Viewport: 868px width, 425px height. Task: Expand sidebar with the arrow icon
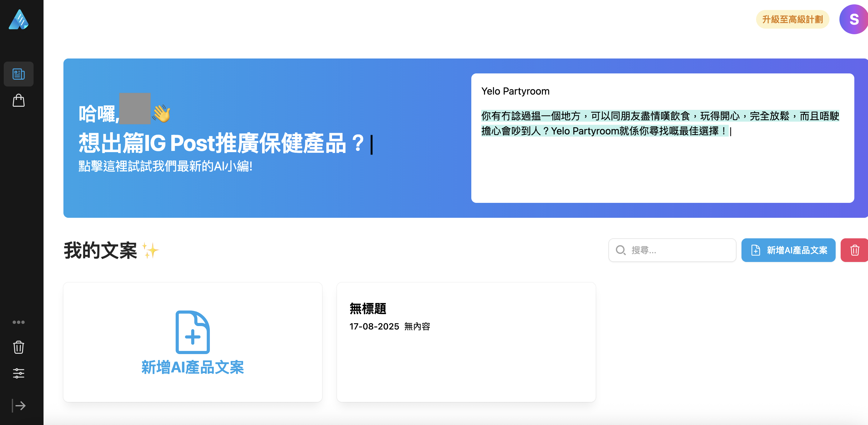pos(19,405)
